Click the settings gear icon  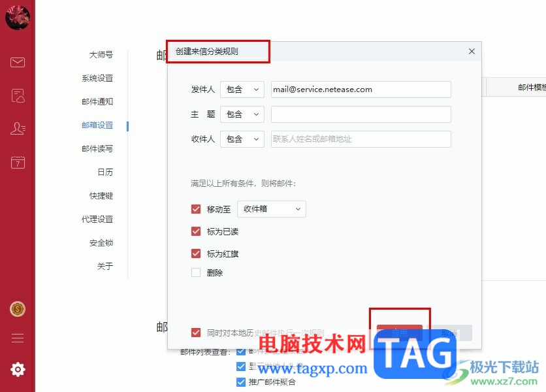tap(18, 369)
